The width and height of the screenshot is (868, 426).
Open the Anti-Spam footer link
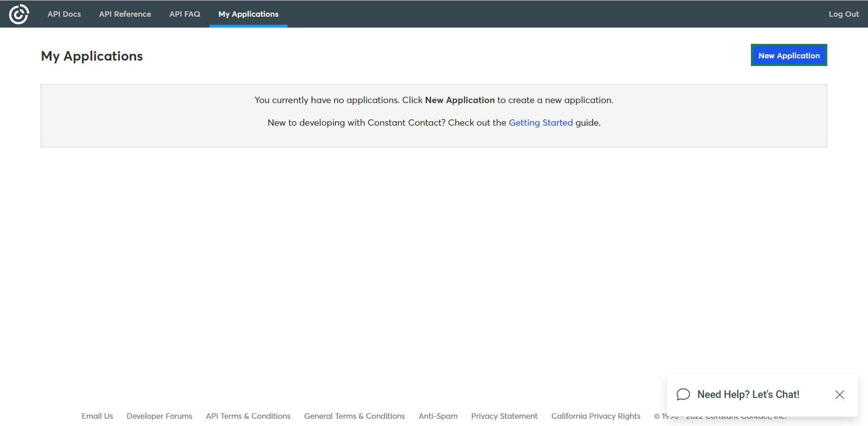438,416
